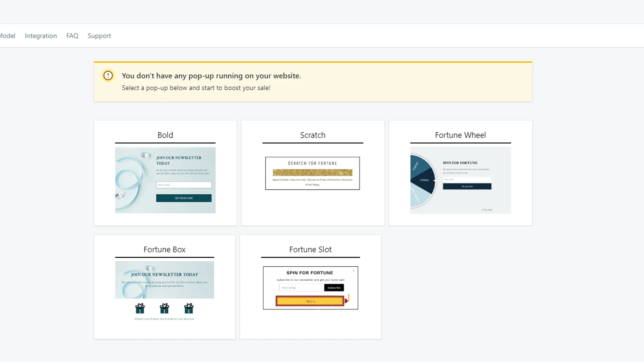Select the Scratch pop-up template
This screenshot has height=362, width=644.
click(313, 135)
